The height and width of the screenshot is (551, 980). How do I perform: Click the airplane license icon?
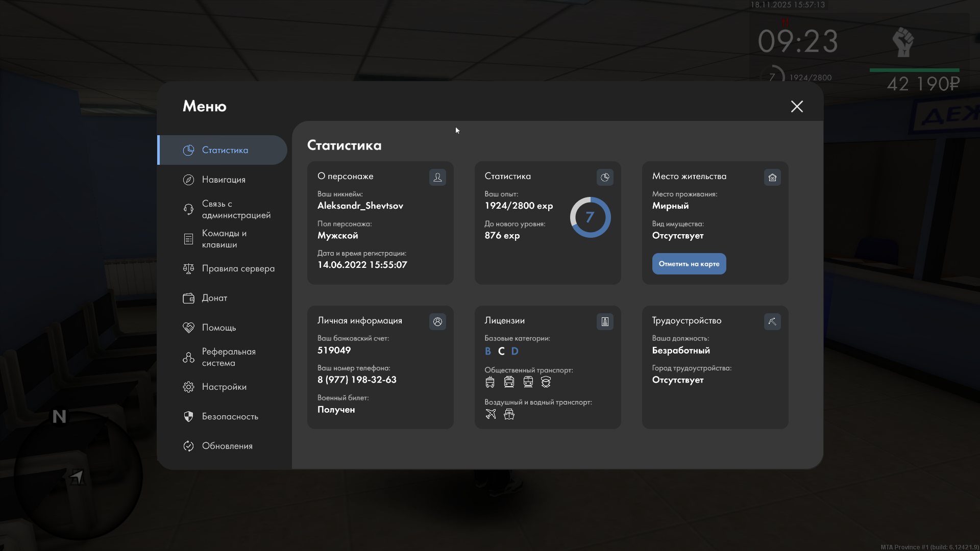491,414
